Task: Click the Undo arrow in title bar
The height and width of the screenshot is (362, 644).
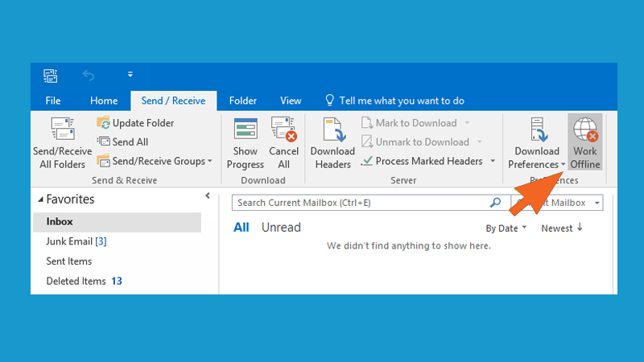Action: coord(89,75)
